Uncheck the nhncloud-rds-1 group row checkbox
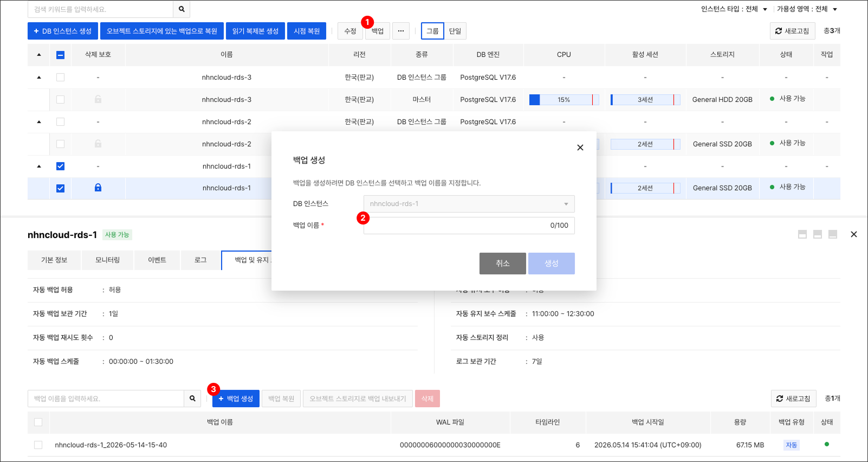 (x=60, y=166)
